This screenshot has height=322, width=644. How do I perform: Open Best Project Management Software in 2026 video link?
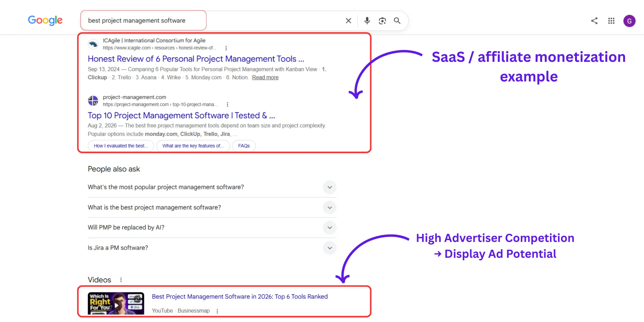(x=239, y=297)
